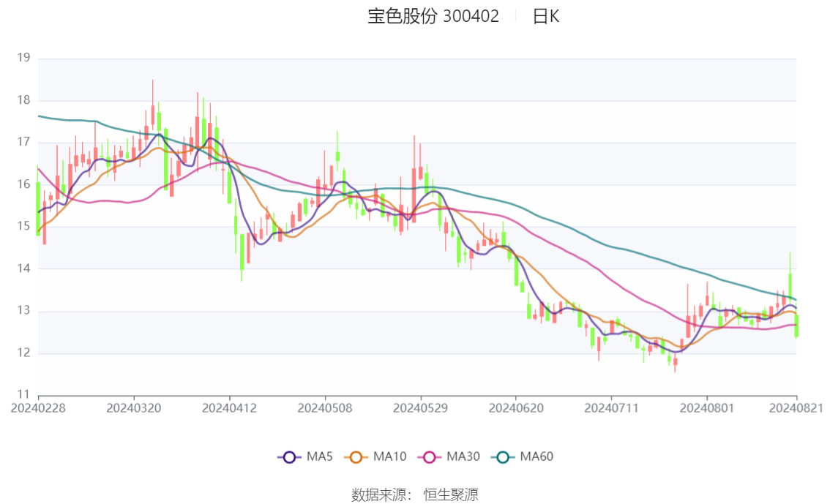
Task: Click the 20240320 date axis label
Action: [134, 408]
